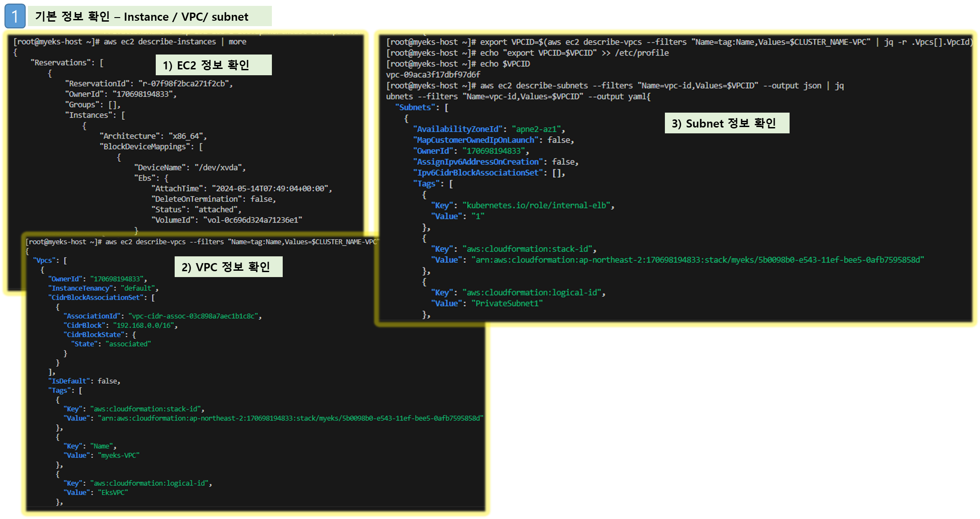Click the AvailabilityZoneId value apne2-az1

click(x=537, y=129)
